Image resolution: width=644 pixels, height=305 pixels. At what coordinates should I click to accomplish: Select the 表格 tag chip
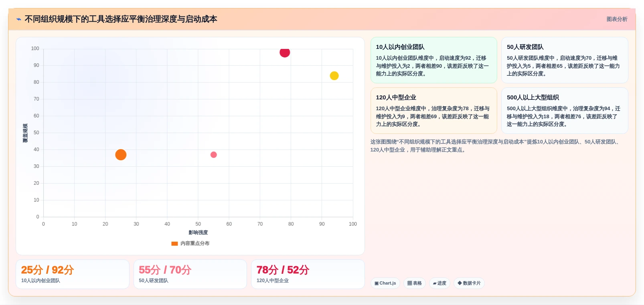tap(415, 283)
